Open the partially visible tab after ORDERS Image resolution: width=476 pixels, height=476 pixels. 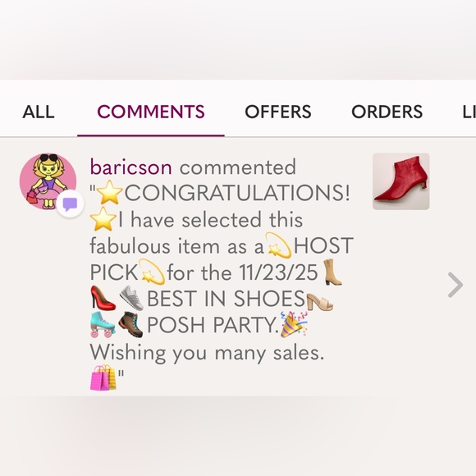pyautogui.click(x=469, y=112)
